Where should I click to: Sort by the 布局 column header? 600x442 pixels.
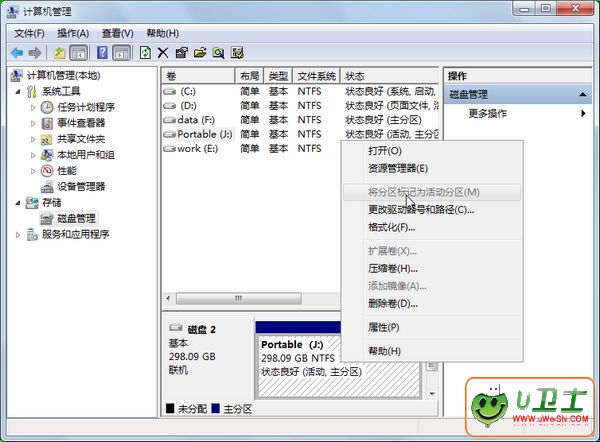pyautogui.click(x=249, y=76)
